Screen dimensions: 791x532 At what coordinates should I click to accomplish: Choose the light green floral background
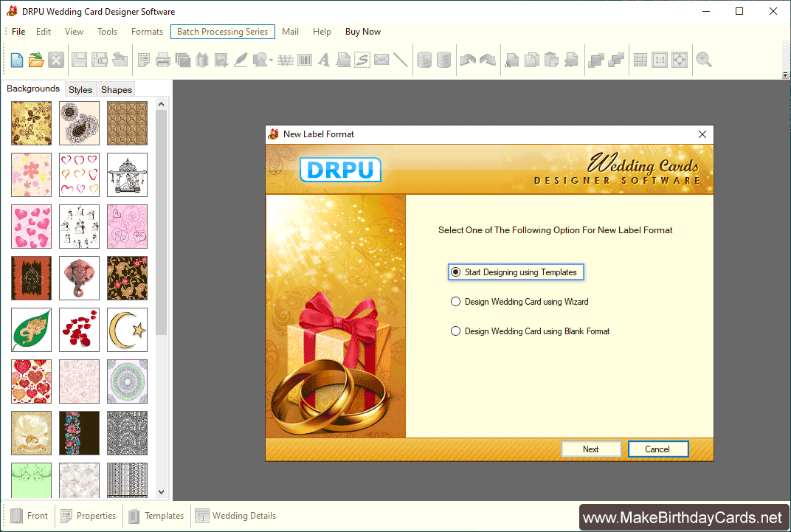(31, 480)
